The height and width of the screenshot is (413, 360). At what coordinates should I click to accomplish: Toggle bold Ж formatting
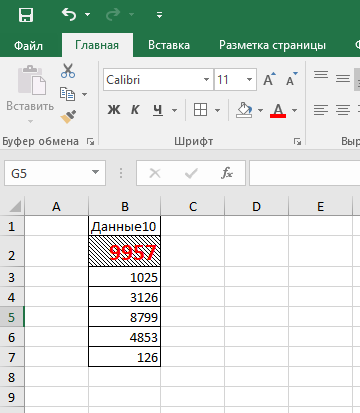pyautogui.click(x=114, y=110)
